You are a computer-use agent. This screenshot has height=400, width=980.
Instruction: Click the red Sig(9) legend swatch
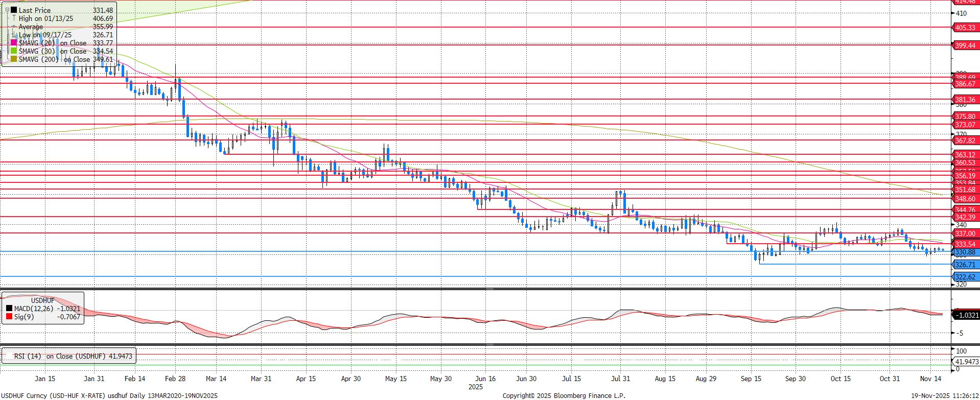pos(9,317)
